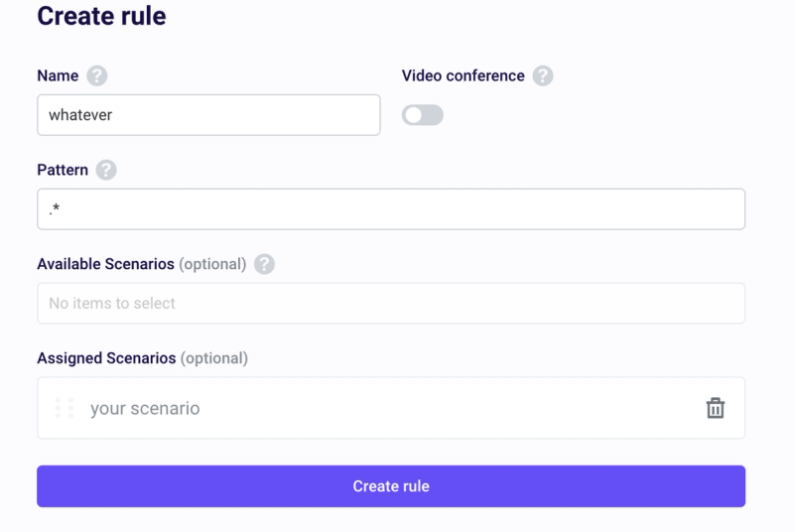Image resolution: width=794 pixels, height=532 pixels.
Task: Click into the Pattern input field
Action: (390, 209)
